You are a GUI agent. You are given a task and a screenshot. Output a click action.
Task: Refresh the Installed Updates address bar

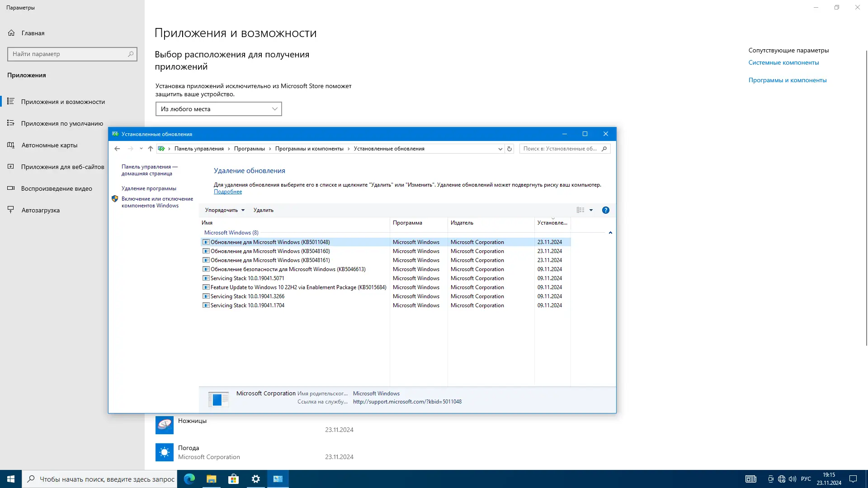coord(509,149)
